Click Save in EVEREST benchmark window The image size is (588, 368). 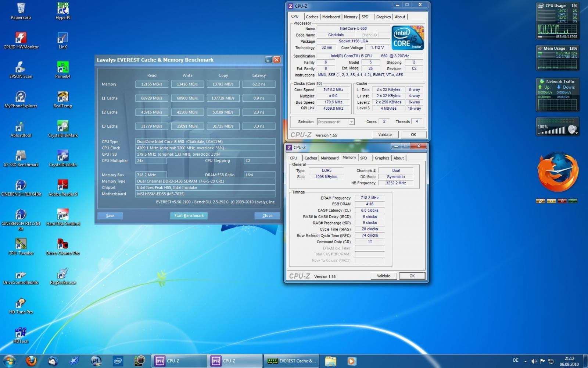(x=110, y=216)
